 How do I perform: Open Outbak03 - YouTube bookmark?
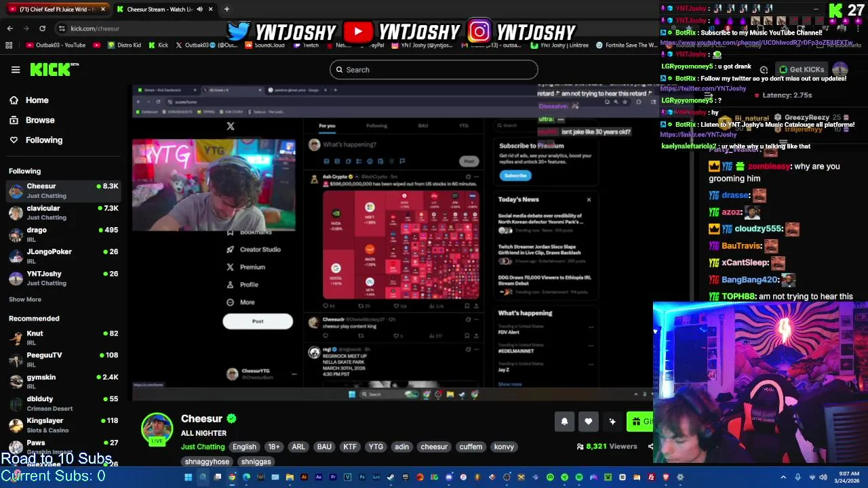[x=56, y=45]
